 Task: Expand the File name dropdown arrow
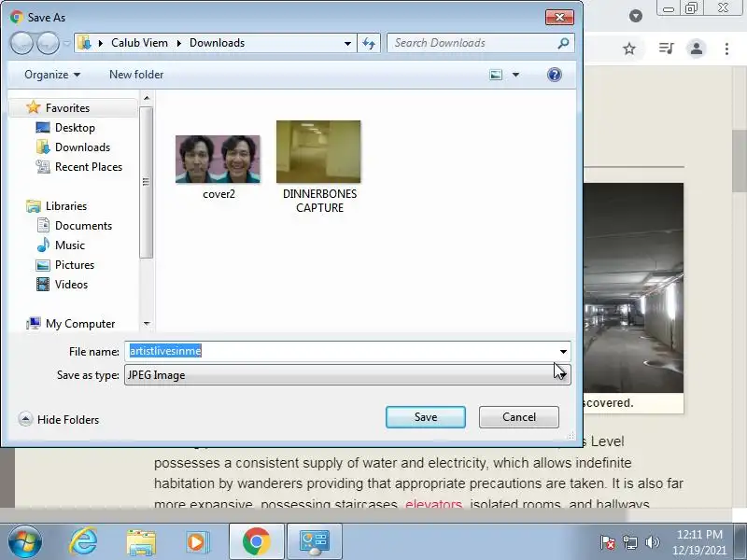pos(563,352)
